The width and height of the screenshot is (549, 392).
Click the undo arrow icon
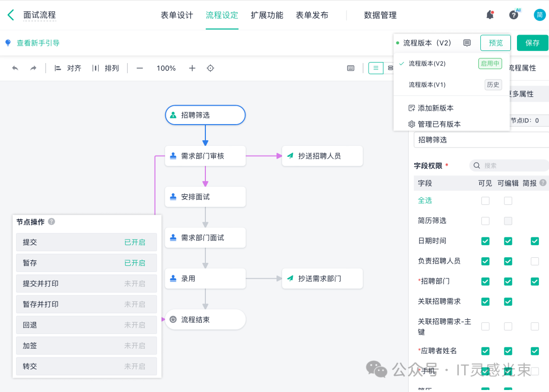pyautogui.click(x=15, y=68)
